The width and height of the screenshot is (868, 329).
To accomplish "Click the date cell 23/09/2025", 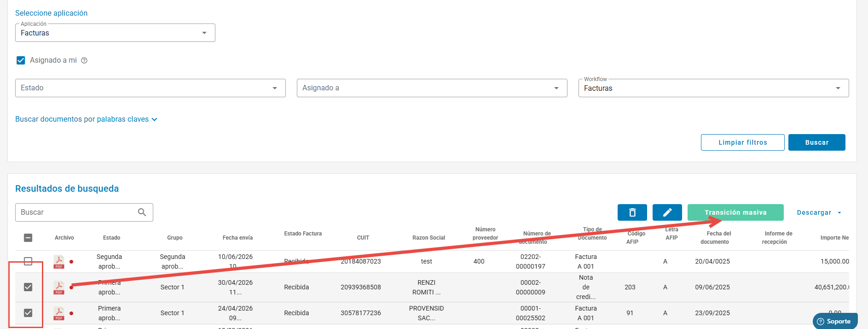I will 712,313.
